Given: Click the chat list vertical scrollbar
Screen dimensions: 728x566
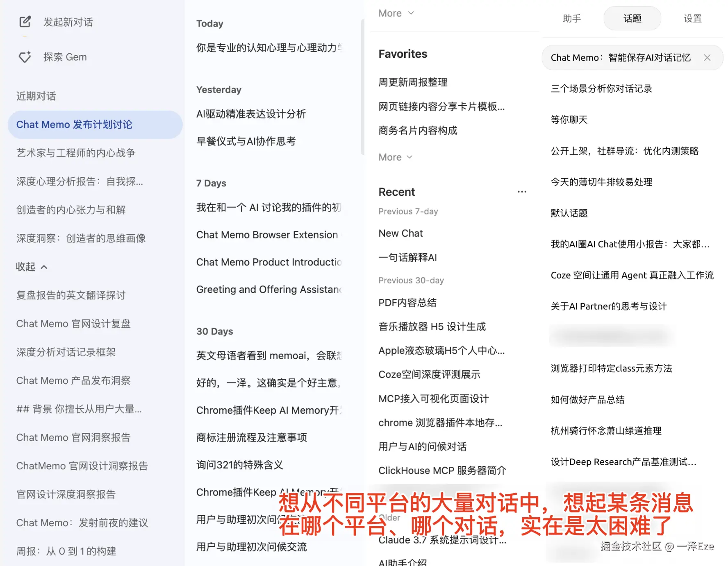Looking at the screenshot, I should (362, 87).
